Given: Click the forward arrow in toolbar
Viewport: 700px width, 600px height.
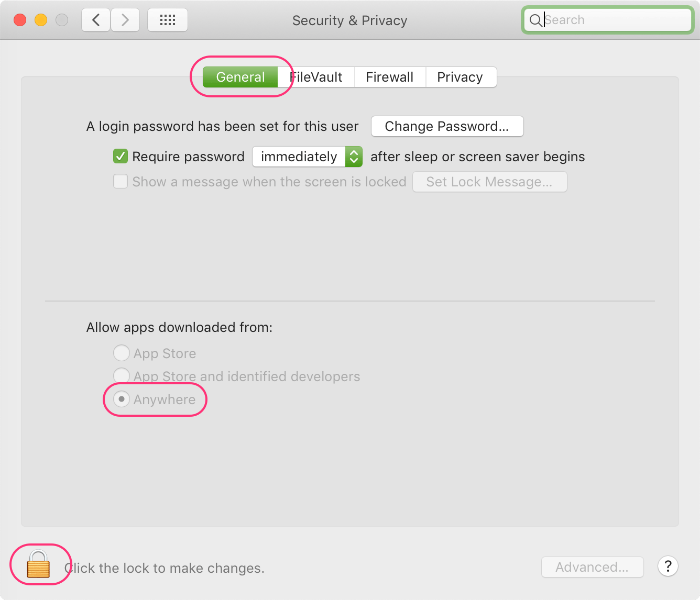Looking at the screenshot, I should (125, 20).
